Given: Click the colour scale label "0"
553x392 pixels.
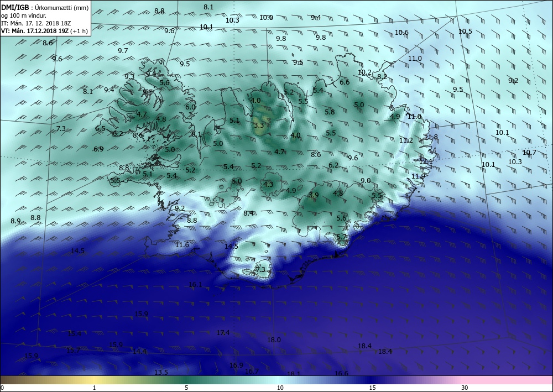Looking at the screenshot, I should [2, 388].
